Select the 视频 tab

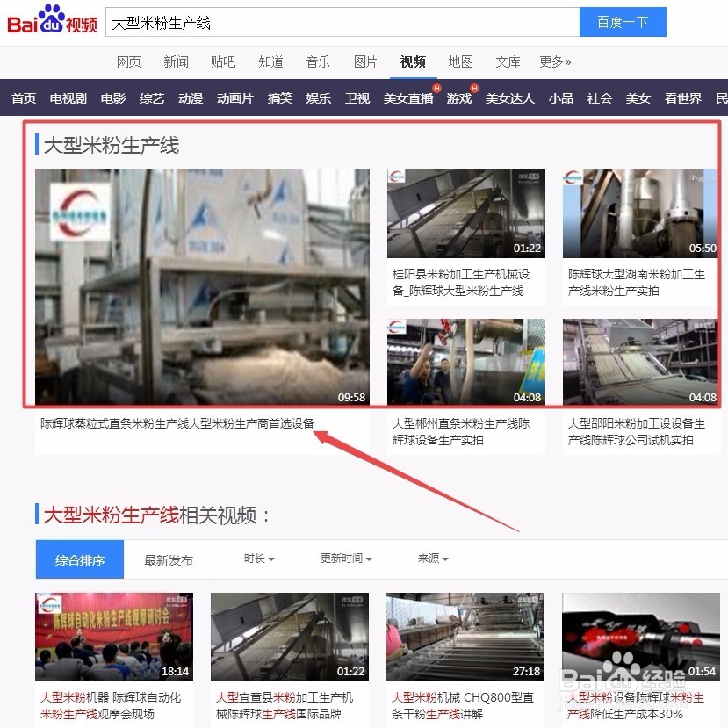coord(413,61)
